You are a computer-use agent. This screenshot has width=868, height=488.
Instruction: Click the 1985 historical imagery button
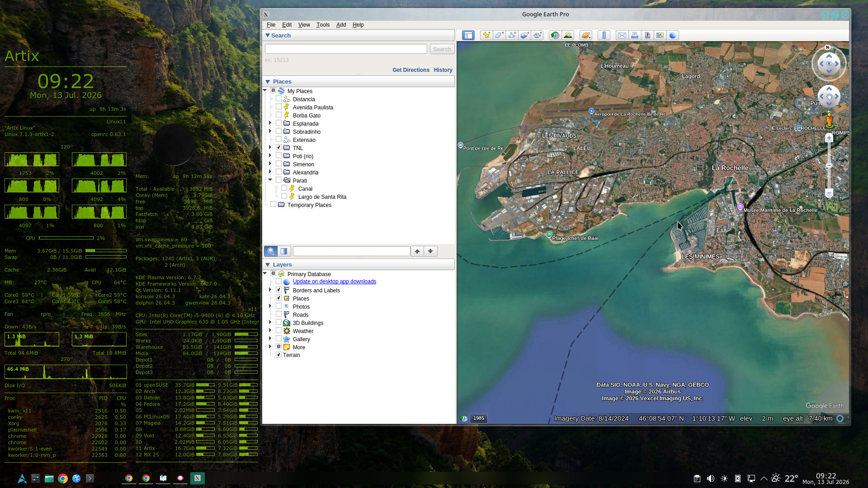point(479,418)
